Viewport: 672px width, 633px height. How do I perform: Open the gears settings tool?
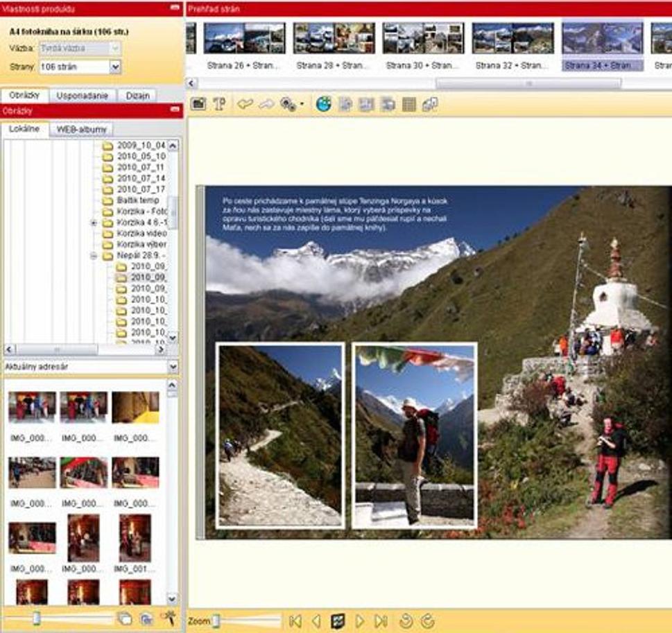pyautogui.click(x=288, y=104)
